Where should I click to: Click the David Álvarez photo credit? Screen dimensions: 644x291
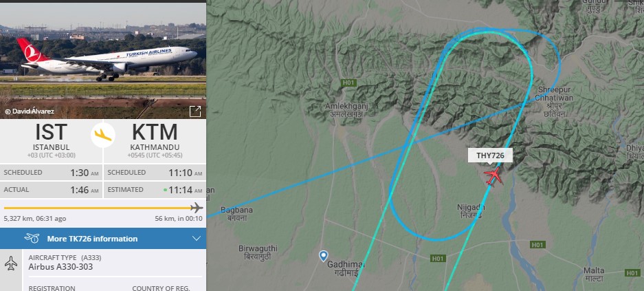point(29,111)
